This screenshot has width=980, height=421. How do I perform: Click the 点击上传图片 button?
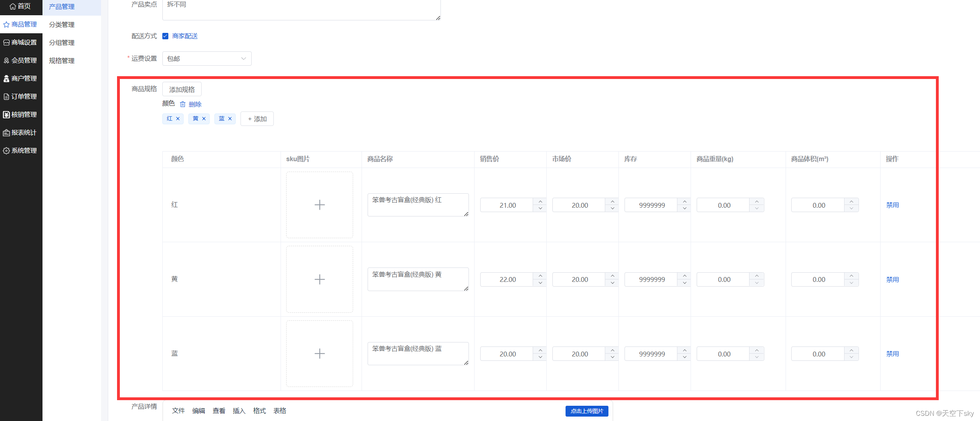point(587,411)
